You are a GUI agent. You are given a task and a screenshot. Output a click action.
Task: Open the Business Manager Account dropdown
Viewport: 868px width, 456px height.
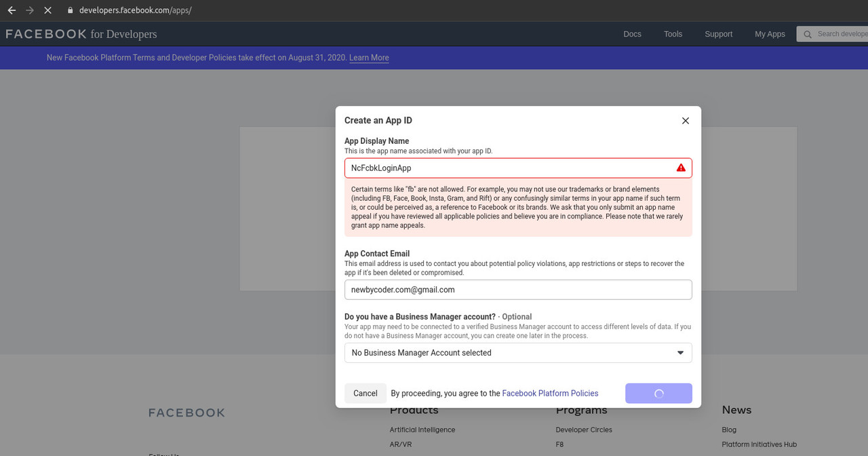pos(518,353)
